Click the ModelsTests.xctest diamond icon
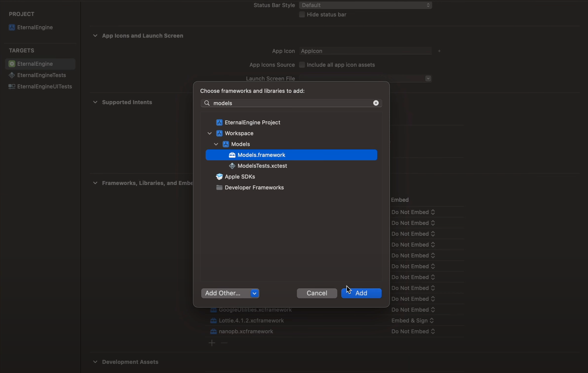The image size is (588, 373). point(232,166)
